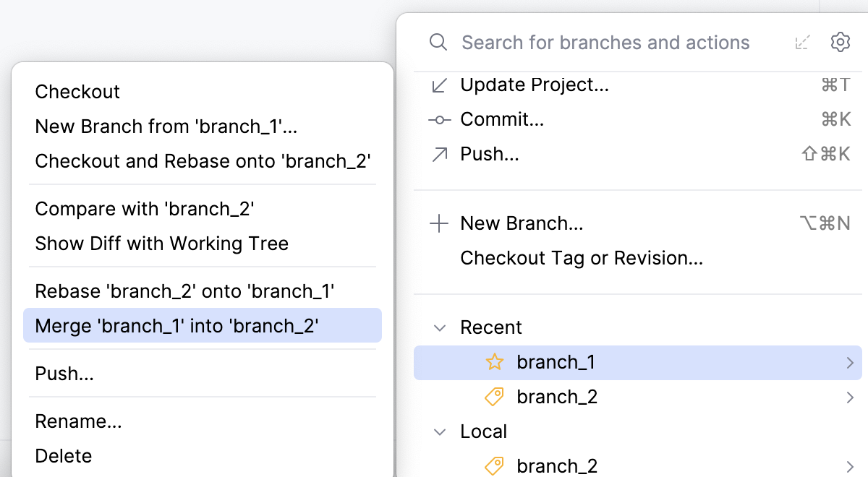The image size is (868, 477).
Task: Click the plus icon next to New Branch
Action: [439, 223]
